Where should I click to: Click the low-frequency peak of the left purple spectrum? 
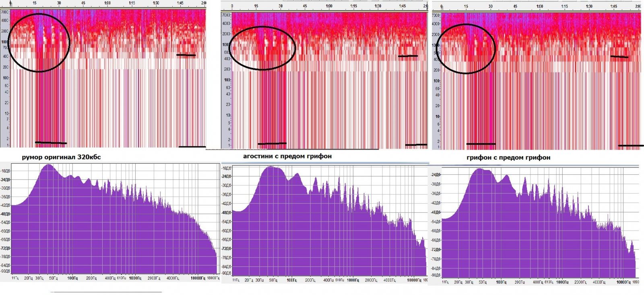(x=49, y=165)
